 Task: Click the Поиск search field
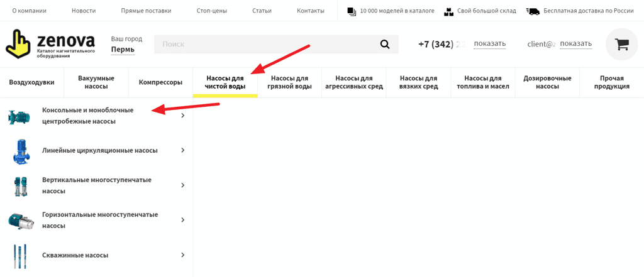click(x=264, y=44)
